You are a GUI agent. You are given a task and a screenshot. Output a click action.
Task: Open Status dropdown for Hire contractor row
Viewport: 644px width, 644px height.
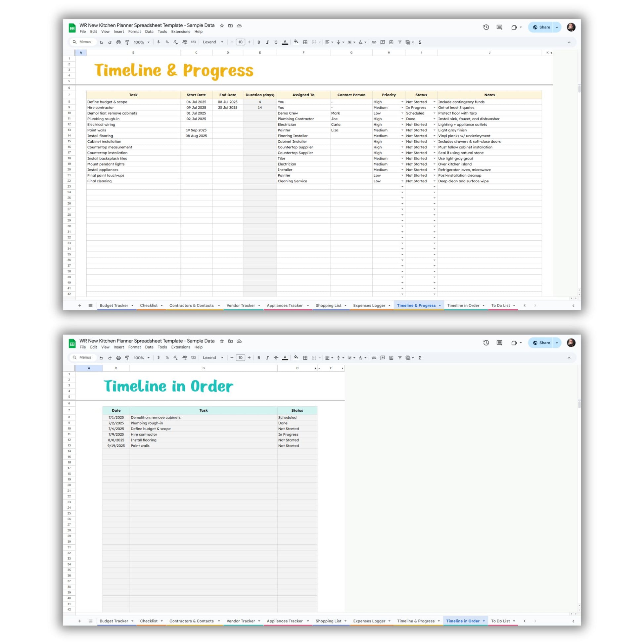click(x=434, y=108)
